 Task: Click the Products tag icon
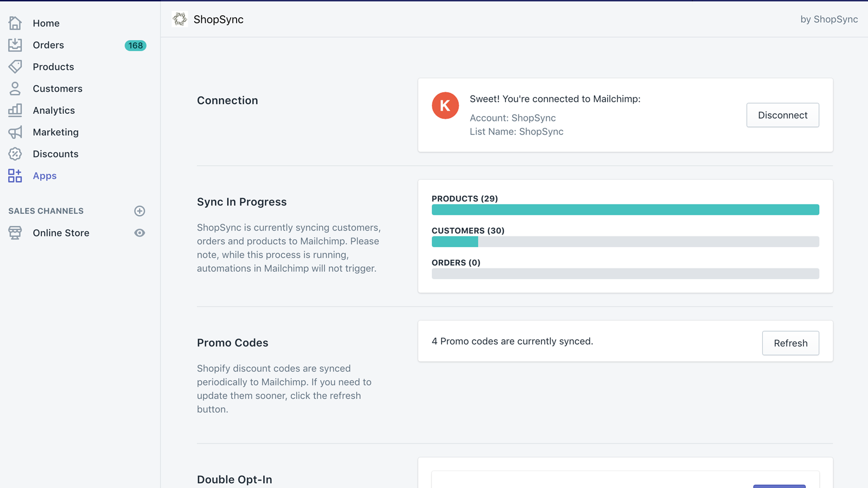(15, 67)
